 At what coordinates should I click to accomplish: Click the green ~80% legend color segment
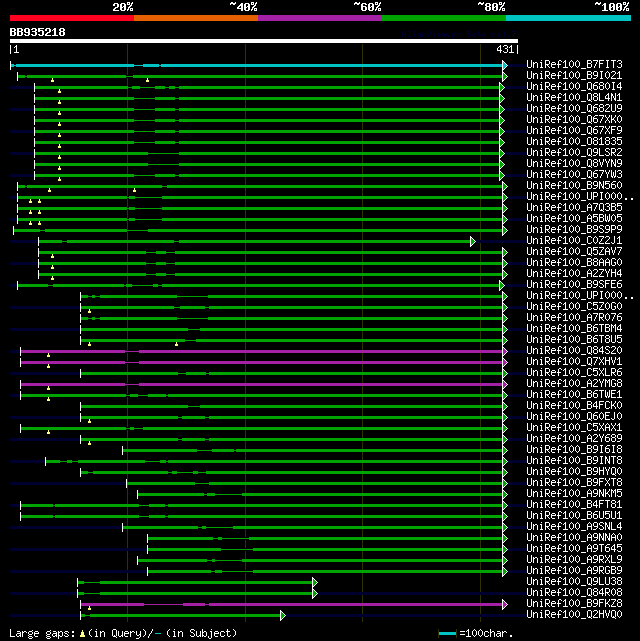tap(444, 18)
